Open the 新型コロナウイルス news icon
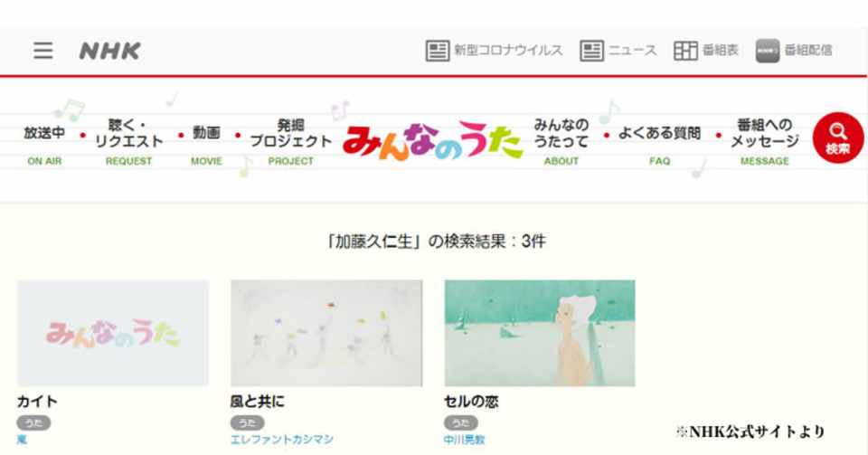868x455 pixels. point(438,51)
